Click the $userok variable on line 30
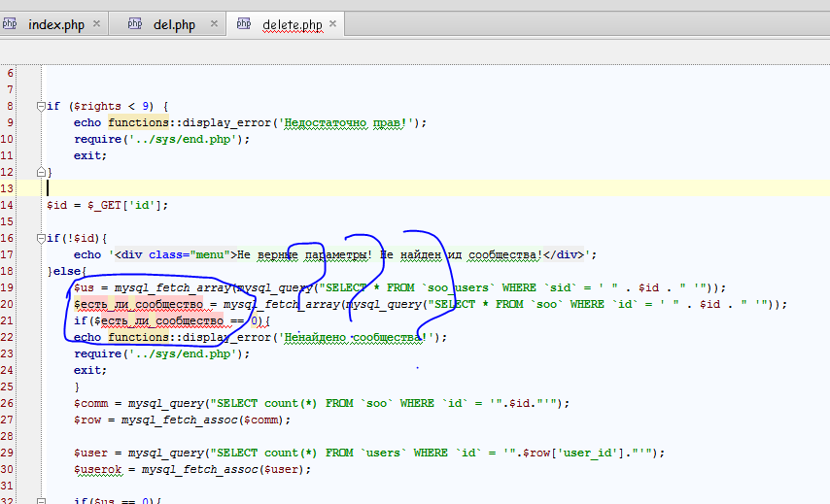 pyautogui.click(x=97, y=469)
